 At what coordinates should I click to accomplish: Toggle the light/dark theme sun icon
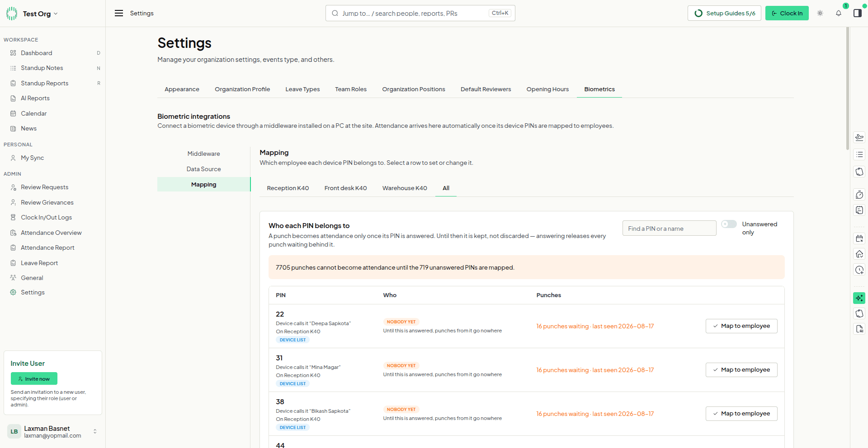tap(820, 13)
